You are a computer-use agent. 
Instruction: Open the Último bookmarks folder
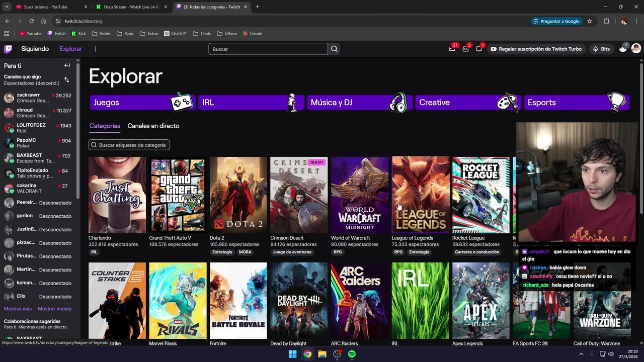[227, 34]
